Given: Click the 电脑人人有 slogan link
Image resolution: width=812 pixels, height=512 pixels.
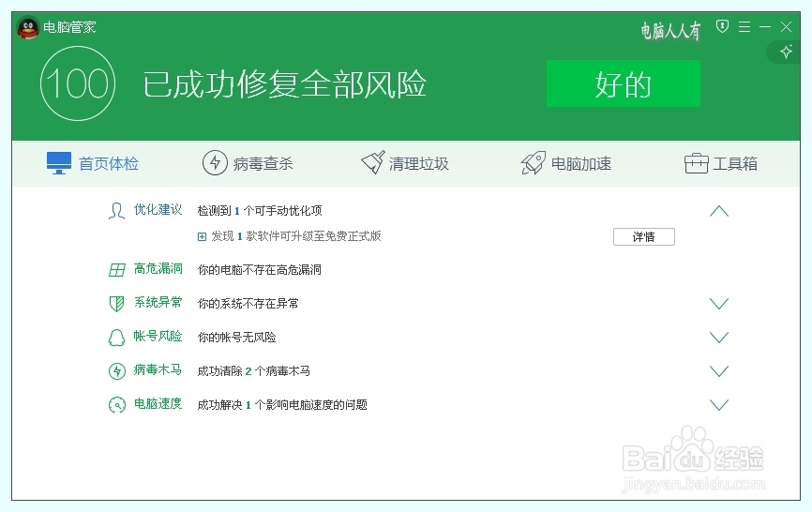Looking at the screenshot, I should [670, 31].
